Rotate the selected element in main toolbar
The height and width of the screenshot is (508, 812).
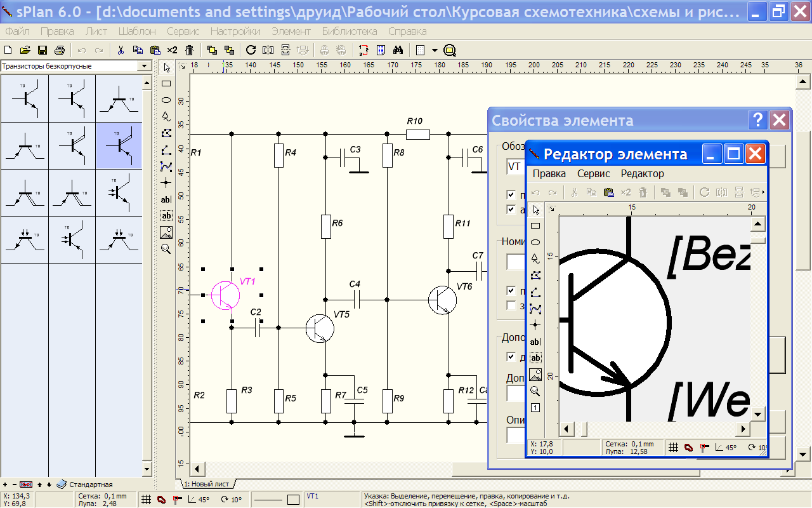251,50
